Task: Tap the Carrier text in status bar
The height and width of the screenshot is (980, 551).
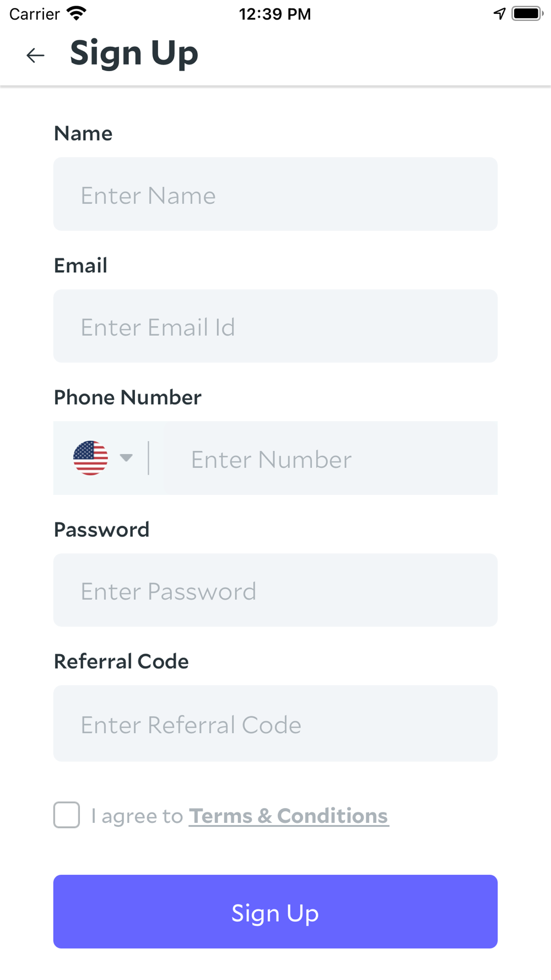Action: click(34, 14)
